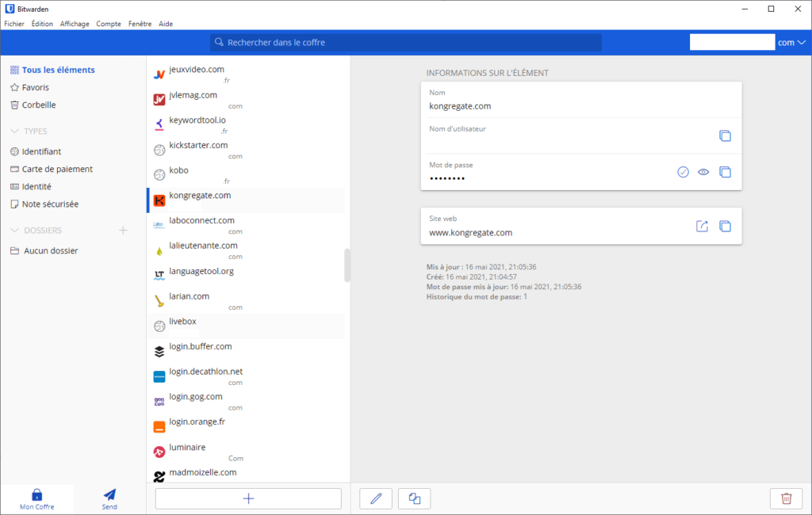This screenshot has width=812, height=515.
Task: Check password exposure with the checkmark icon
Action: coord(683,172)
